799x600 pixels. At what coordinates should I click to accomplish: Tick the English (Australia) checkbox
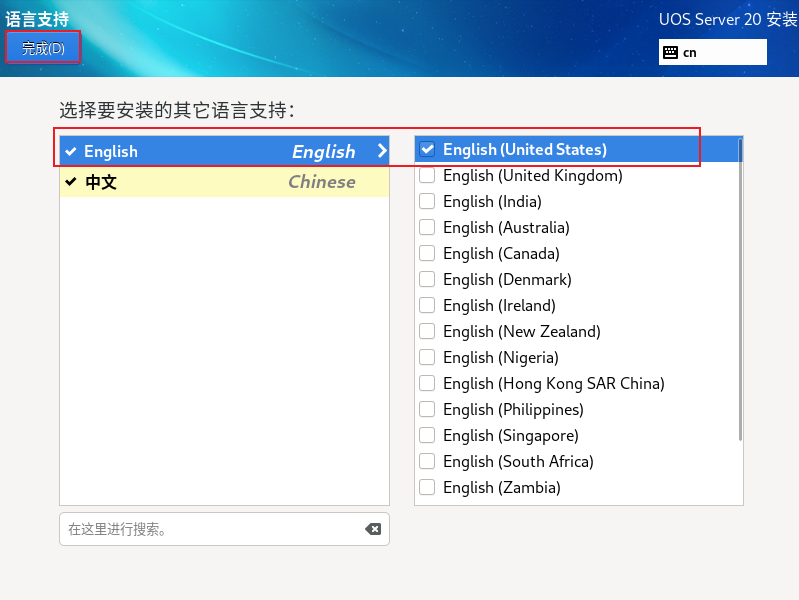[x=427, y=228]
